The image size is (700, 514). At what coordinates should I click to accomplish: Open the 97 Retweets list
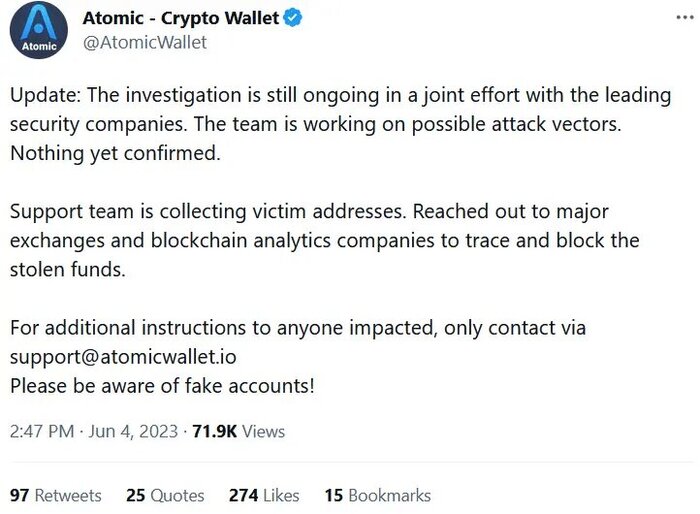click(x=56, y=495)
